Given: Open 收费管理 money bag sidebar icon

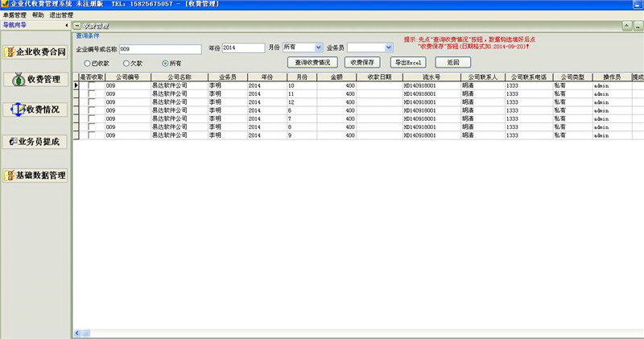Looking at the screenshot, I should point(34,80).
